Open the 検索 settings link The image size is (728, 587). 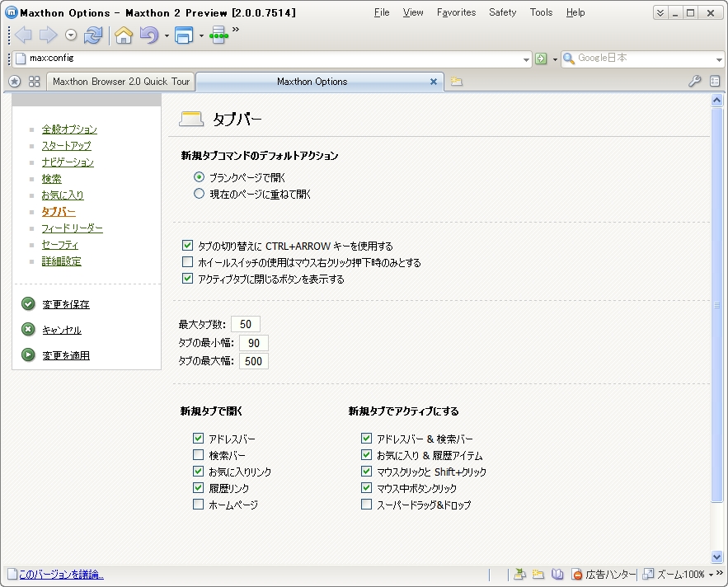coord(52,179)
